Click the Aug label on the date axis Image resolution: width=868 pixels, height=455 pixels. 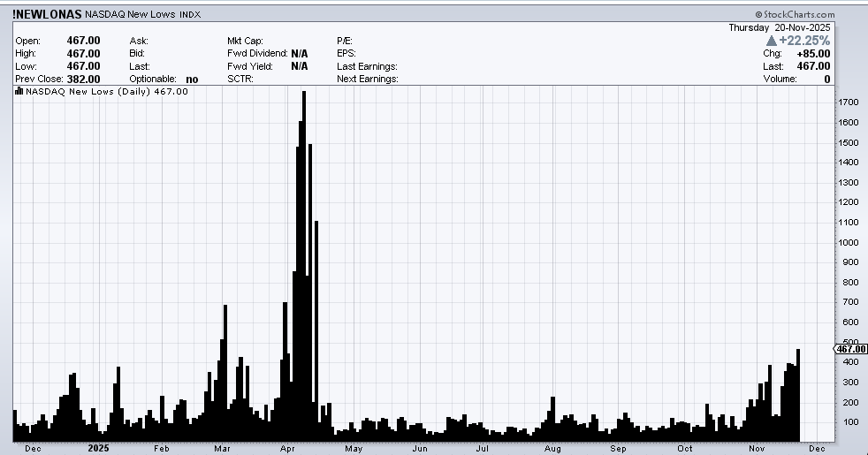[552, 449]
